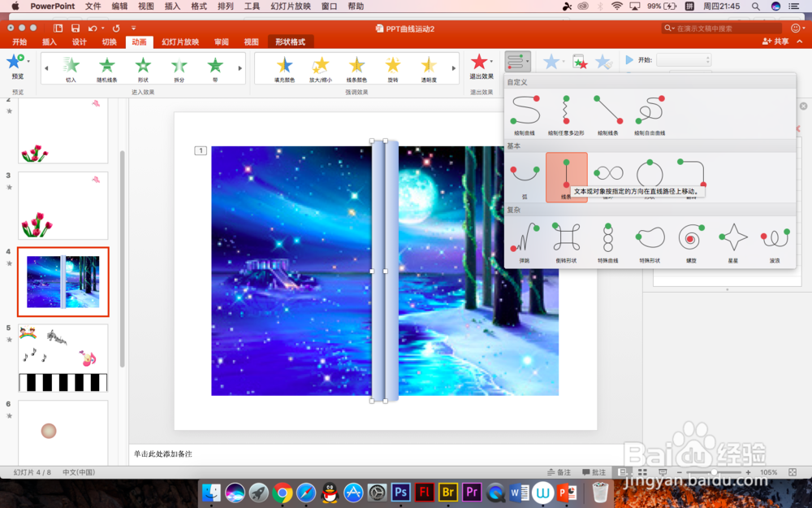Switch to slide sorter view icon
The height and width of the screenshot is (508, 812).
point(642,472)
